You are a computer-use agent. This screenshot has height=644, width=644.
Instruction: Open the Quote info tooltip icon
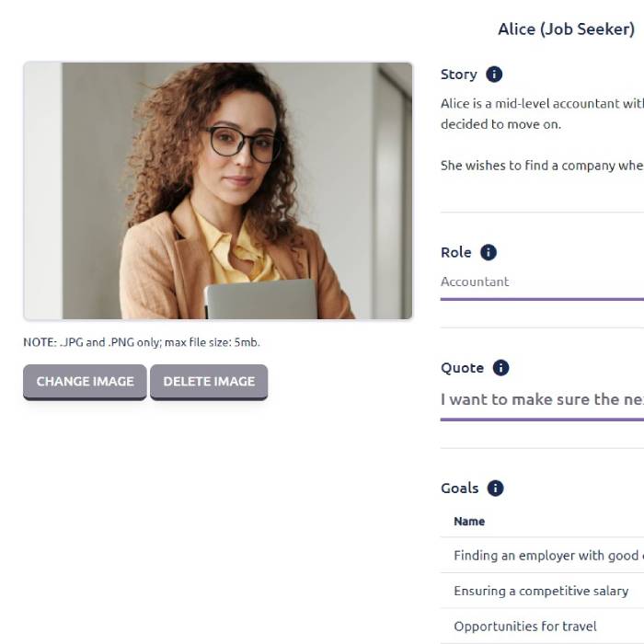500,368
